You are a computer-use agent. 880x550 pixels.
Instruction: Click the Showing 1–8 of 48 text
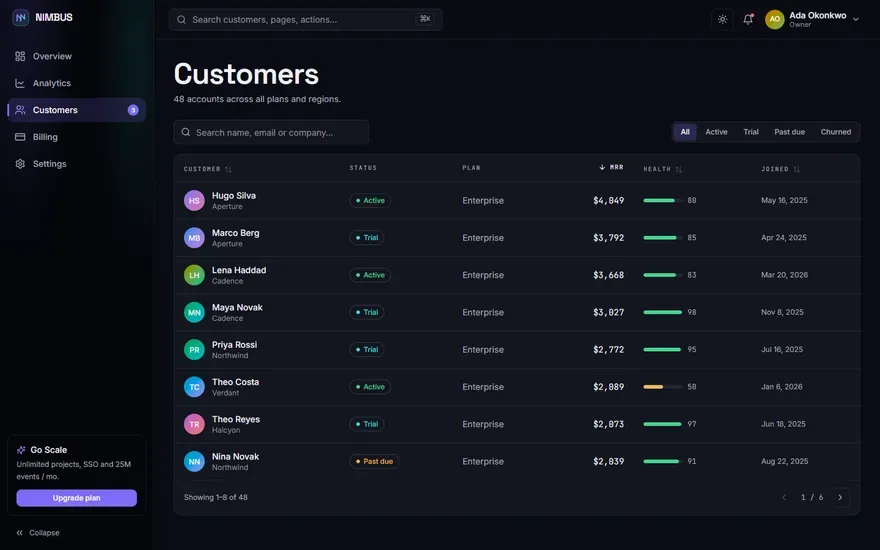pos(216,497)
